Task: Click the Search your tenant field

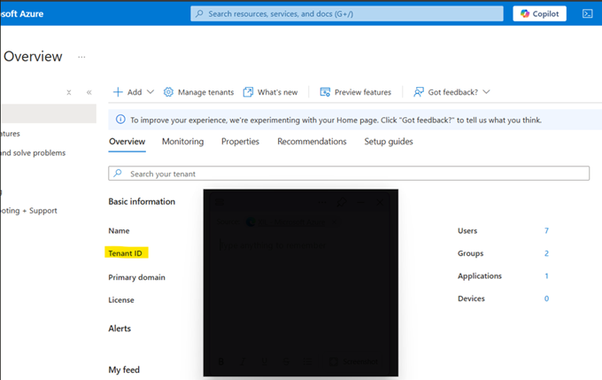Action: coord(349,173)
